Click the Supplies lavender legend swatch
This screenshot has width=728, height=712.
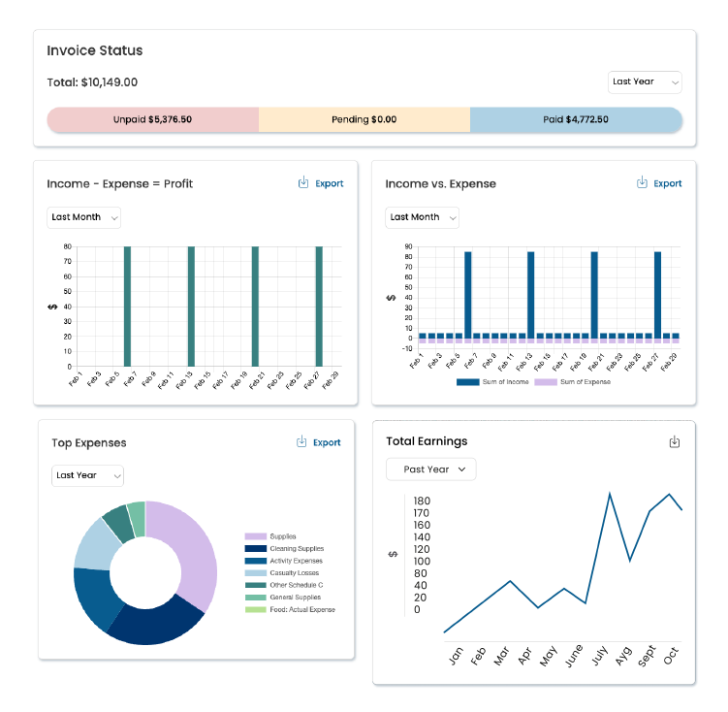[255, 536]
